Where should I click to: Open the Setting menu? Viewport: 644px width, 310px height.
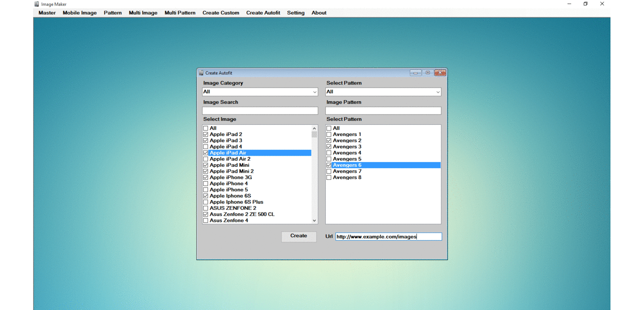(x=295, y=13)
